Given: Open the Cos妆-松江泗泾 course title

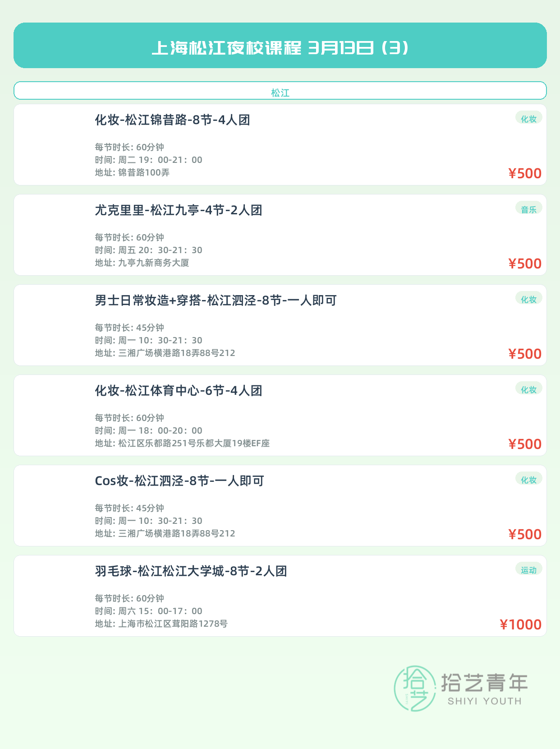Looking at the screenshot, I should (179, 481).
